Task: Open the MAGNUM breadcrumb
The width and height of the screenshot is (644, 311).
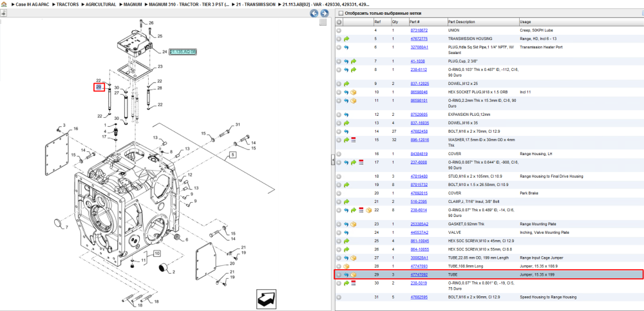Action: 133,4
